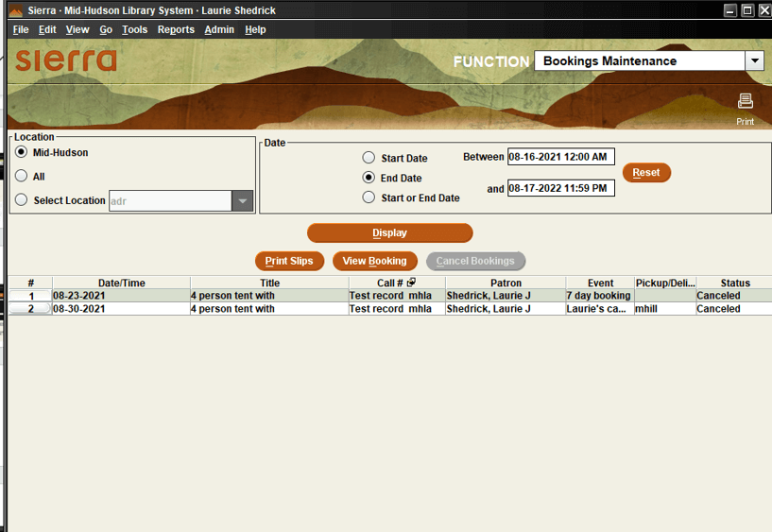Image resolution: width=772 pixels, height=532 pixels.
Task: Open the Select Location dropdown arrow
Action: pos(242,200)
